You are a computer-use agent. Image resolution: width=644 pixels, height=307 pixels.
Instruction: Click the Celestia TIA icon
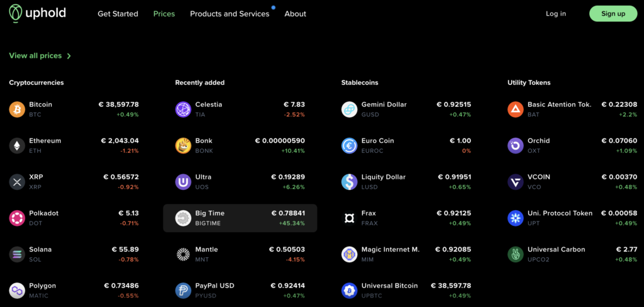click(183, 109)
